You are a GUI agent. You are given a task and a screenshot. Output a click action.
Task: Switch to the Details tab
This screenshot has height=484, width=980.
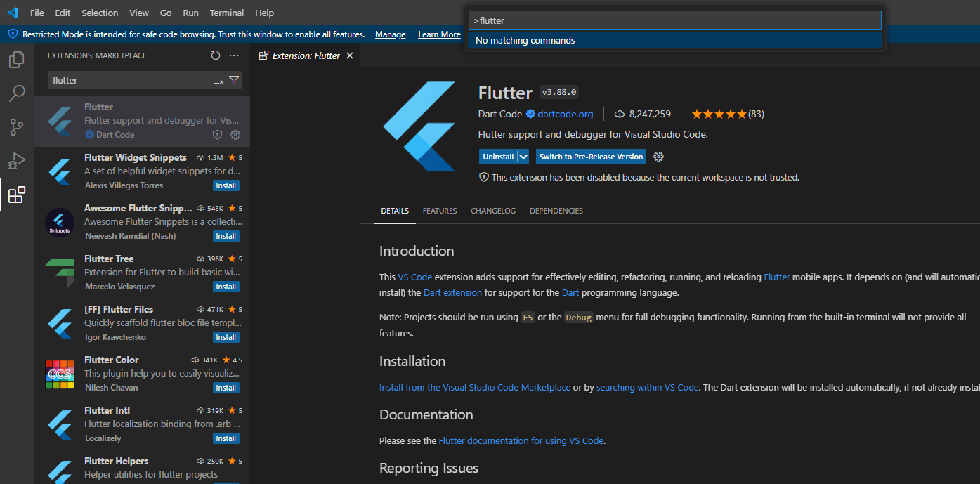395,211
